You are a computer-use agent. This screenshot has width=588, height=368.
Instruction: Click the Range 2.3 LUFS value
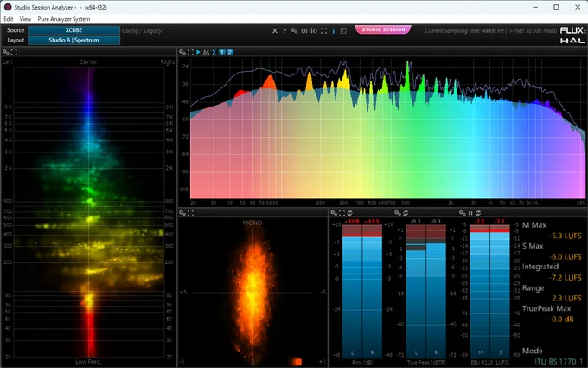[566, 299]
